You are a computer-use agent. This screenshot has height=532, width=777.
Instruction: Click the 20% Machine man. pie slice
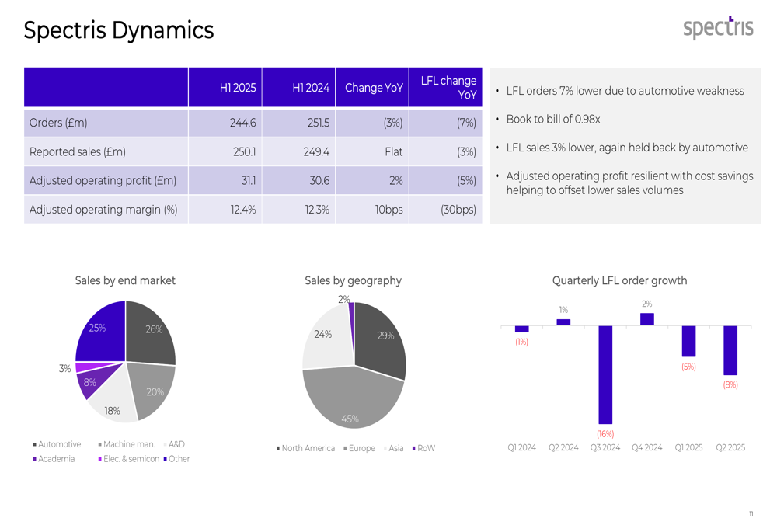coord(152,391)
